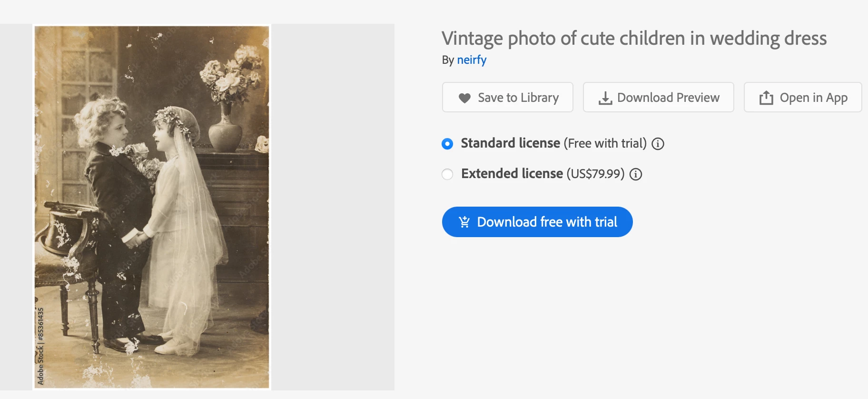Click the Download free with trial text

pos(547,222)
